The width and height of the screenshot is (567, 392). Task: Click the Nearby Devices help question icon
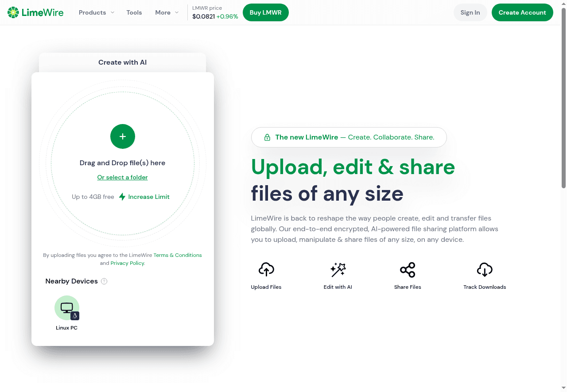104,281
